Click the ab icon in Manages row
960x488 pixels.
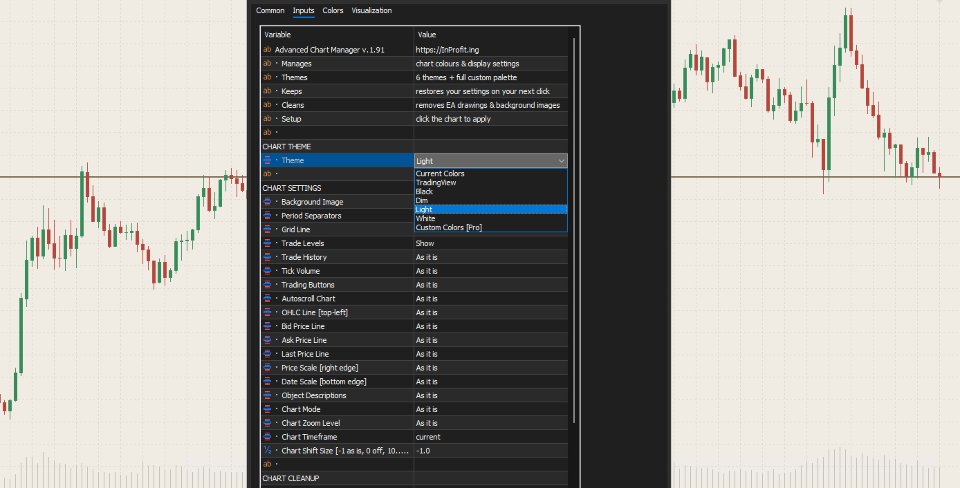tap(267, 64)
